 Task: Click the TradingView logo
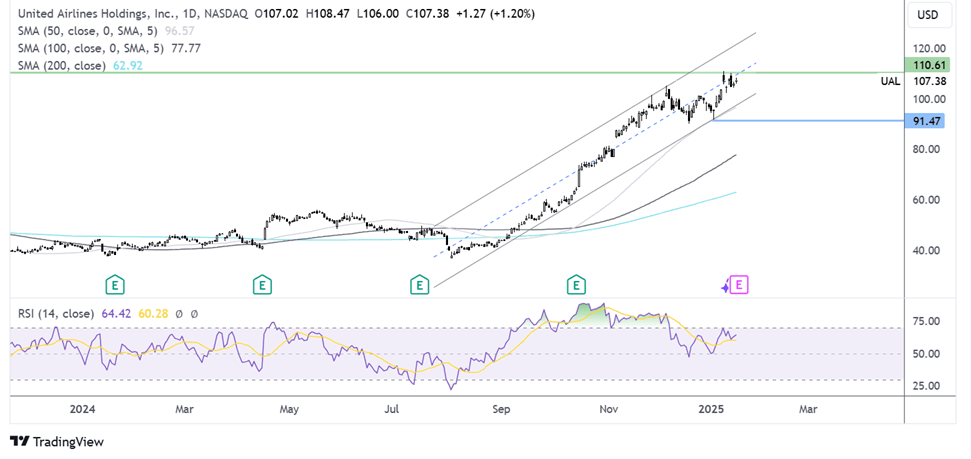pyautogui.click(x=57, y=442)
